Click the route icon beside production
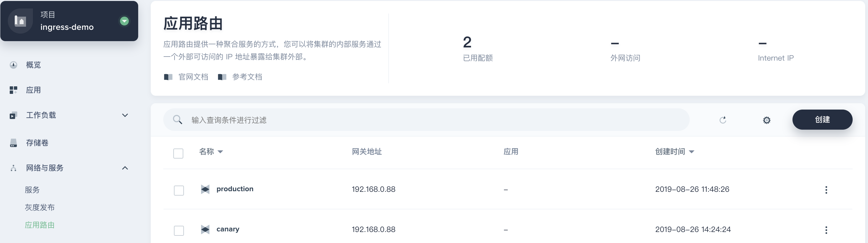 click(x=206, y=189)
